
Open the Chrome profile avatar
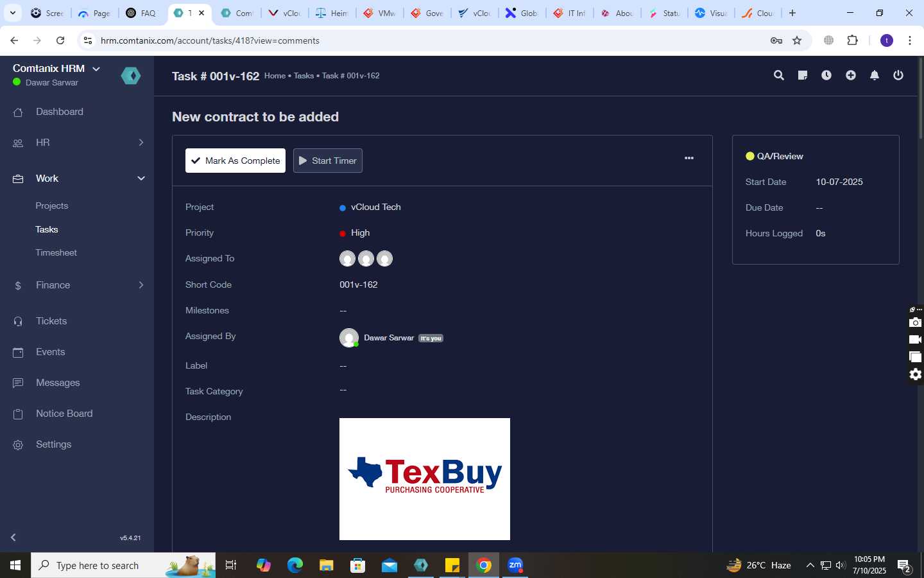(x=887, y=40)
